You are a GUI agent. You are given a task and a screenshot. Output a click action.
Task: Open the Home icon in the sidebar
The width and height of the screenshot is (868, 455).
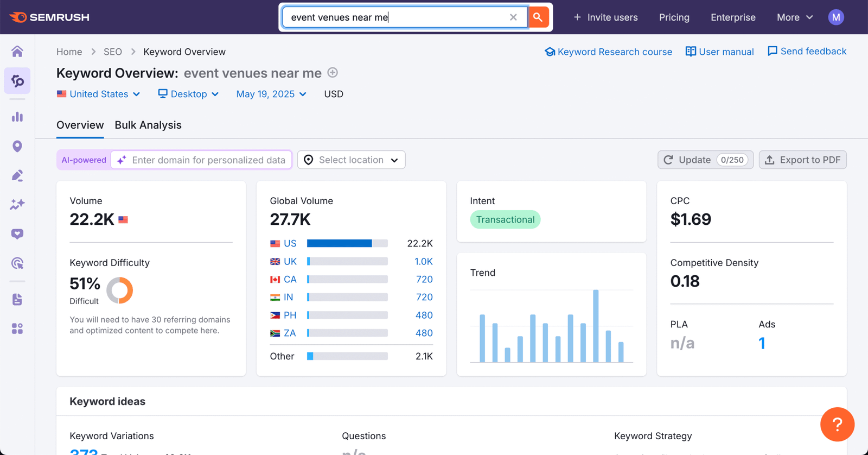[17, 52]
